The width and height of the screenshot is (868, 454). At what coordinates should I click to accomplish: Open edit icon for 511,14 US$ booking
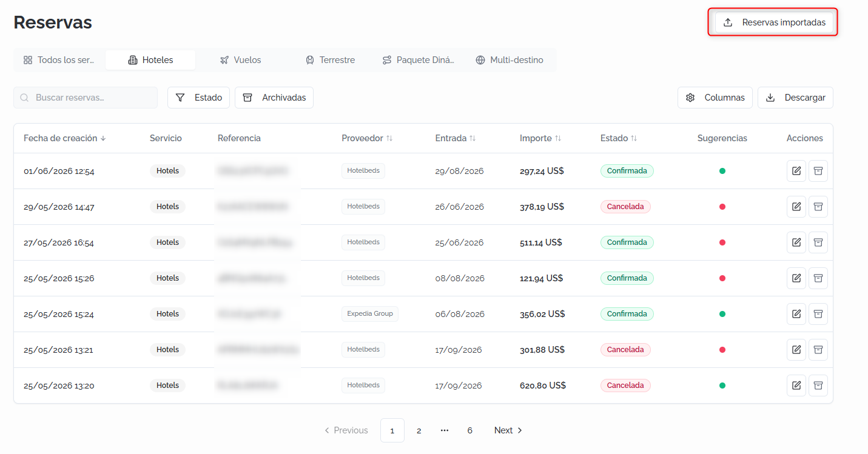[796, 242]
